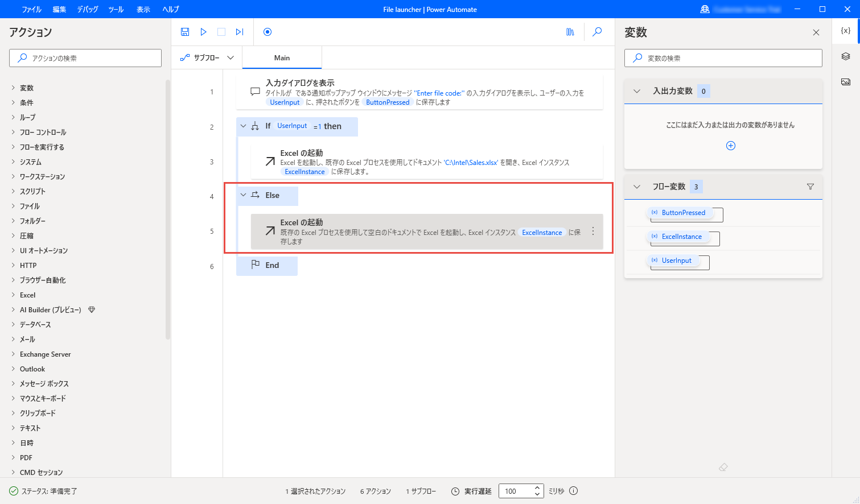Click the C:\Intel\Sales.xlsx path link
Screen dimensions: 860x504
click(x=471, y=163)
